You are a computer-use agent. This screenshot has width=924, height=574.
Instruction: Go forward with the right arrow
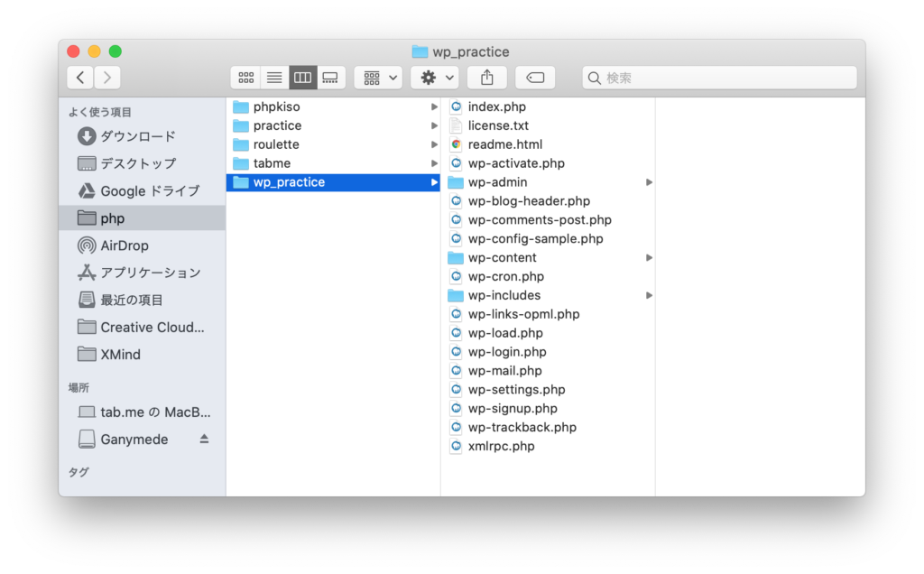click(x=107, y=78)
